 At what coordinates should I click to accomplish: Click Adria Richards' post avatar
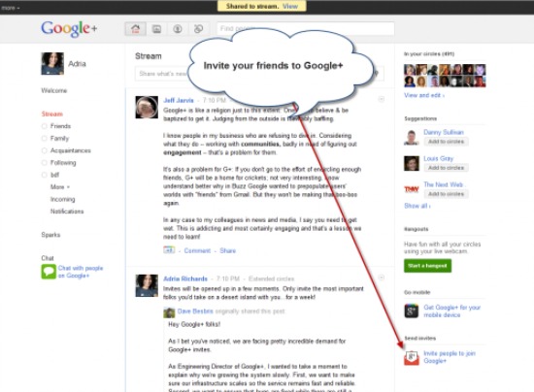(x=147, y=286)
